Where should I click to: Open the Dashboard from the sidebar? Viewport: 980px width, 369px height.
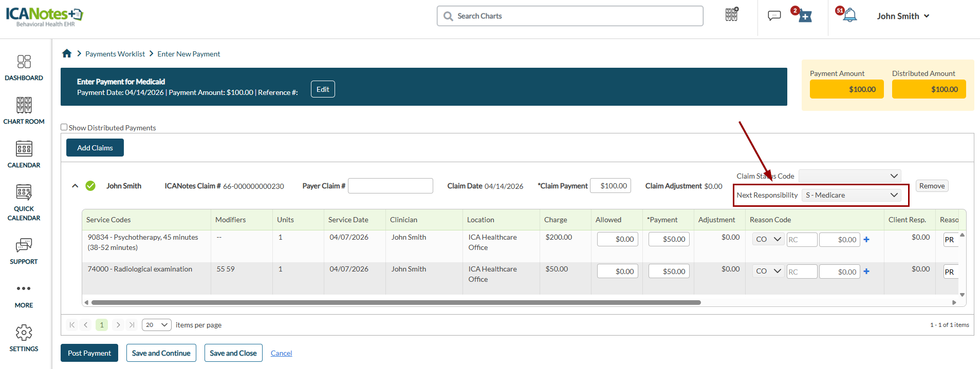(24, 68)
